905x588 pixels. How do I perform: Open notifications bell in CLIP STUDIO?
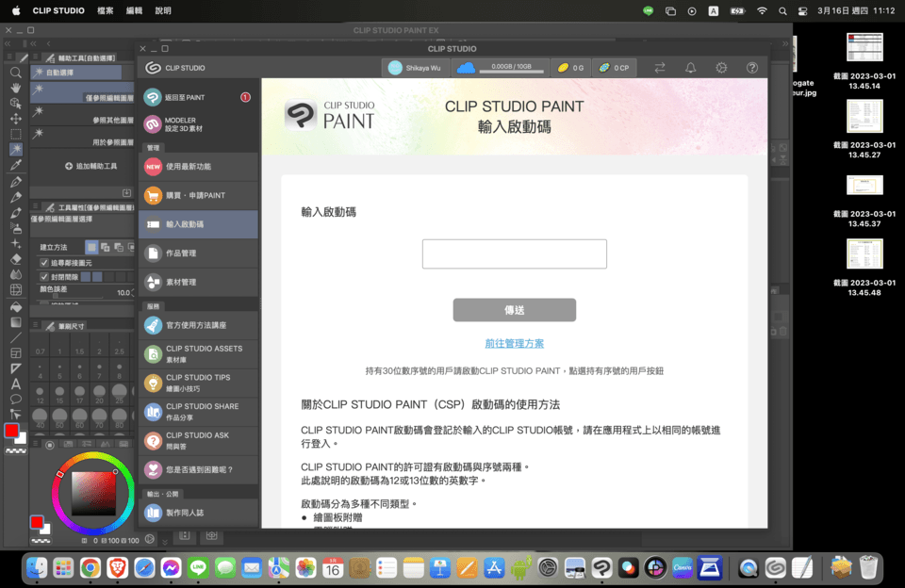point(690,68)
